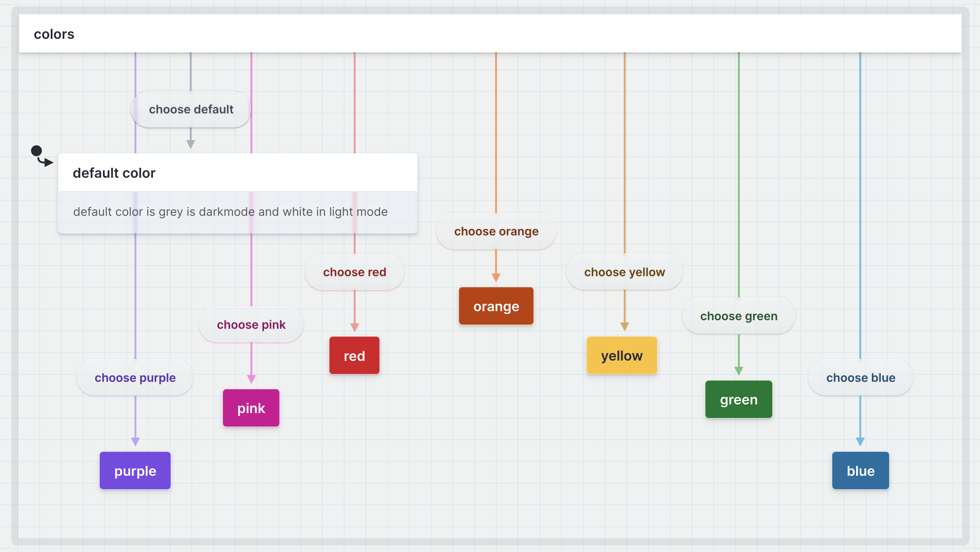Select the red state node
Screen dimensions: 980x552
click(x=354, y=355)
